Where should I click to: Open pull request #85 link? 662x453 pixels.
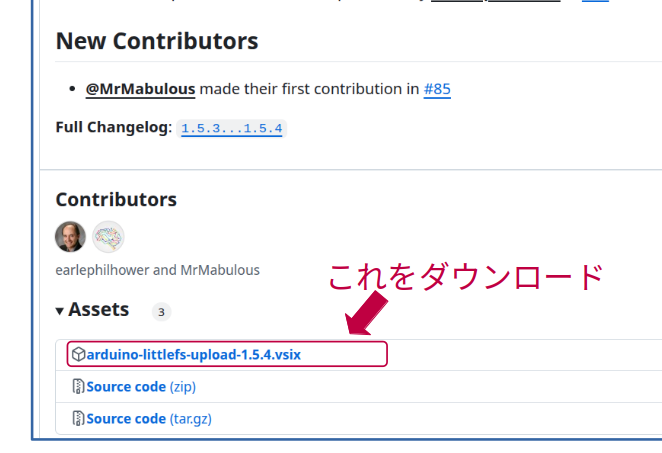point(437,89)
